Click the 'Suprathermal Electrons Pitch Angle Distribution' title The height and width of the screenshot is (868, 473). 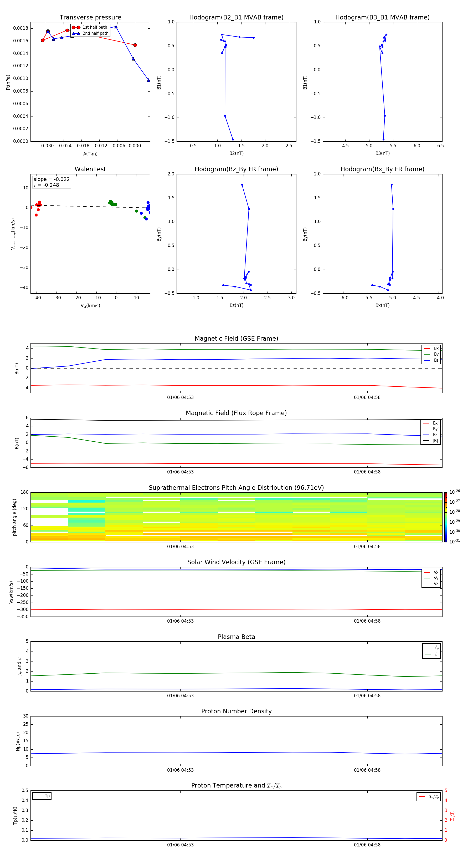236,488
